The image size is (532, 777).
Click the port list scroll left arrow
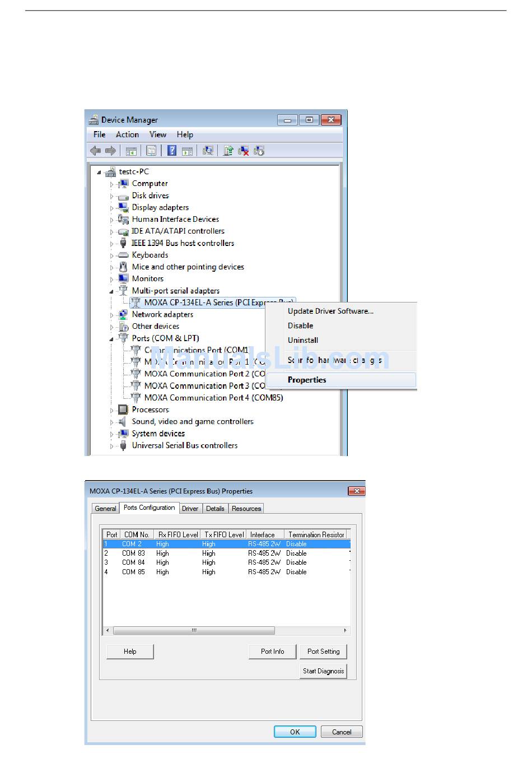(108, 630)
